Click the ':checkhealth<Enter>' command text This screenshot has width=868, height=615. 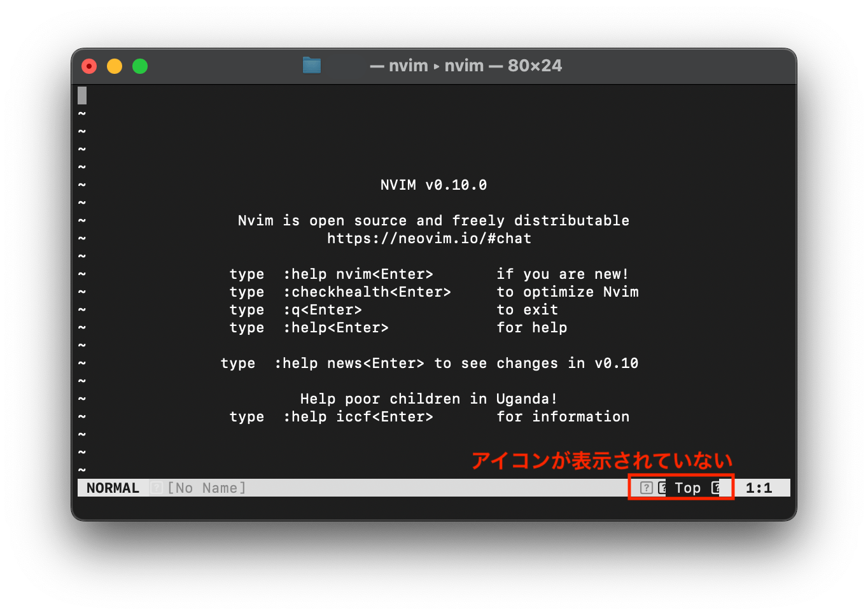click(x=367, y=292)
